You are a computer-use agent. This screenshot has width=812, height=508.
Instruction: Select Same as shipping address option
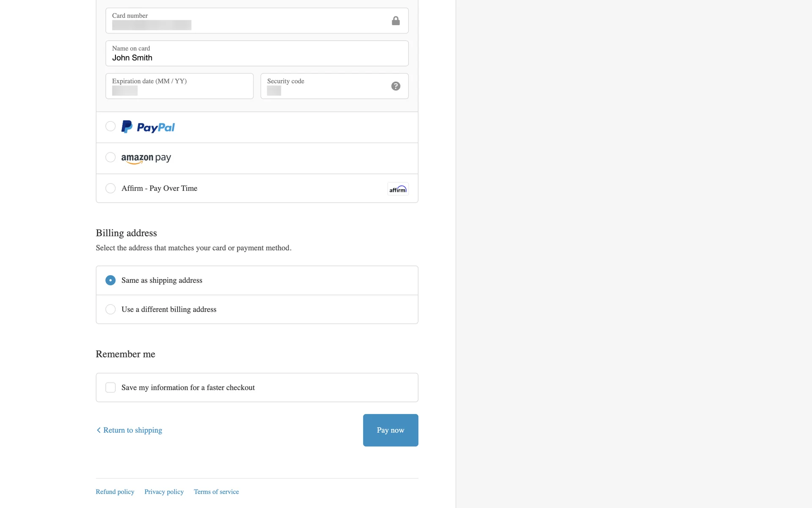point(110,280)
